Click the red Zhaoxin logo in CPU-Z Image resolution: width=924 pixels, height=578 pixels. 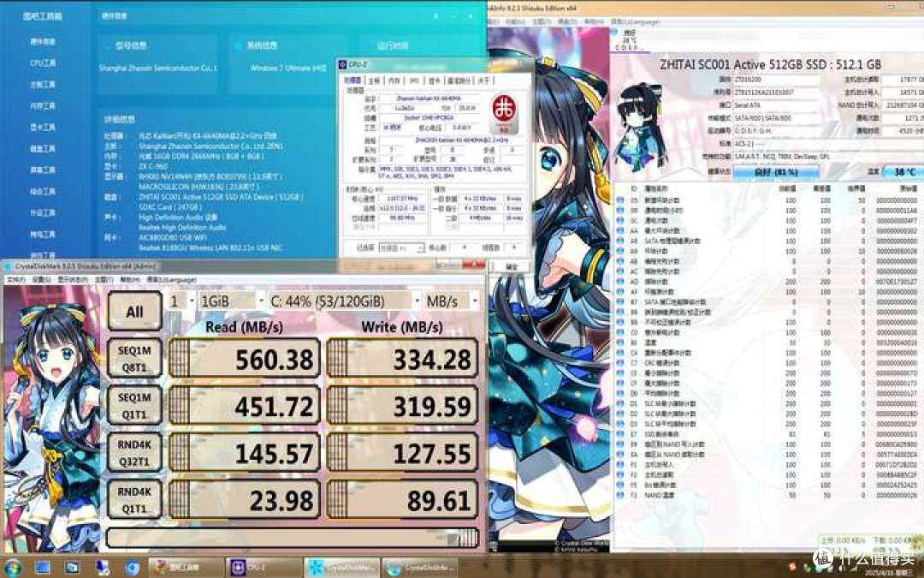pyautogui.click(x=504, y=112)
